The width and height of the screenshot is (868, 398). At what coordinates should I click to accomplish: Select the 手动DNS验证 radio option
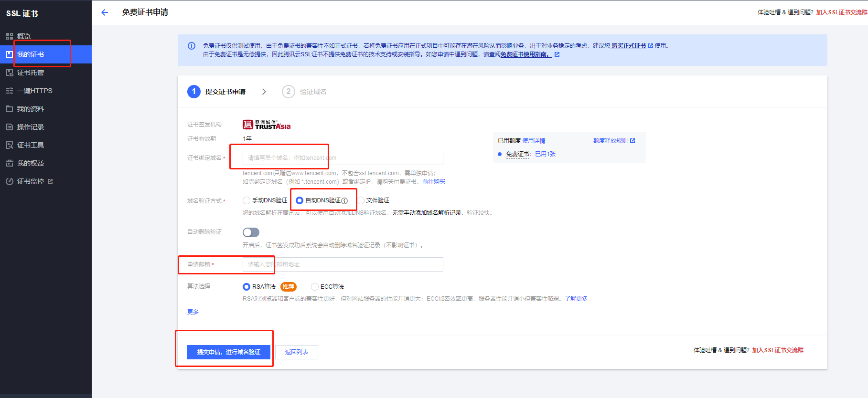(x=246, y=200)
